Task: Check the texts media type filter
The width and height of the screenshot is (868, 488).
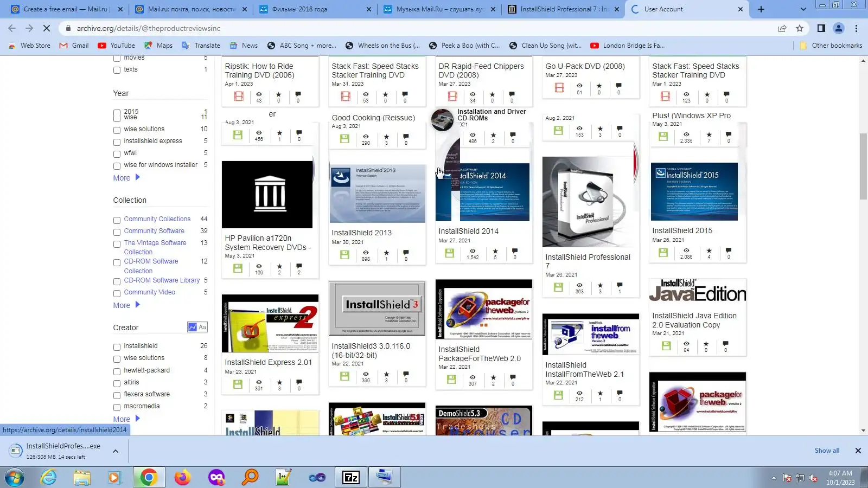Action: 117,70
